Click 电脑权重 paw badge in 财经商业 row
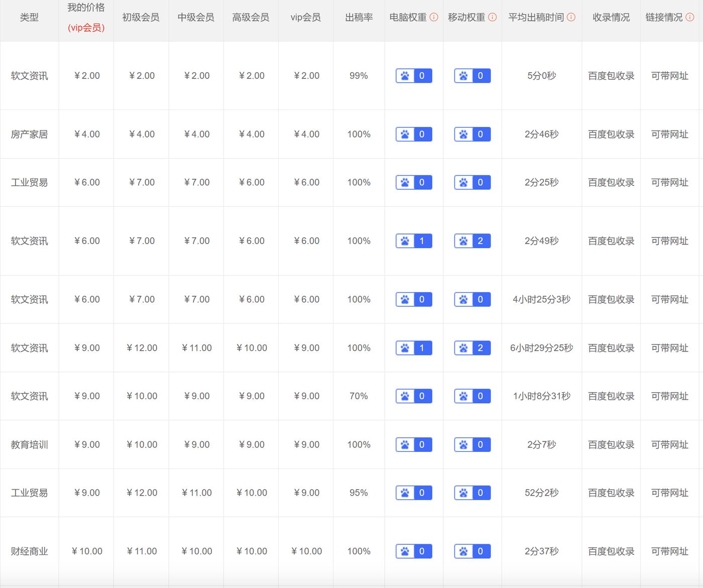This screenshot has height=588, width=703. pyautogui.click(x=414, y=551)
